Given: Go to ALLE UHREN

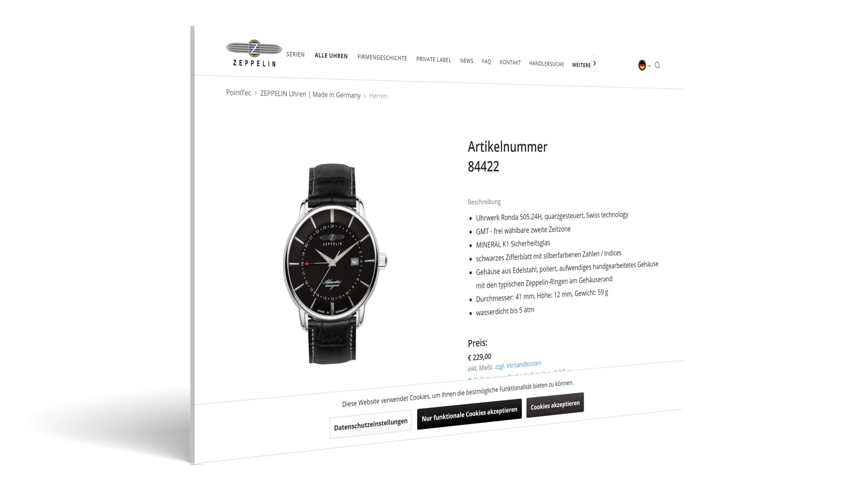Looking at the screenshot, I should tap(331, 56).
